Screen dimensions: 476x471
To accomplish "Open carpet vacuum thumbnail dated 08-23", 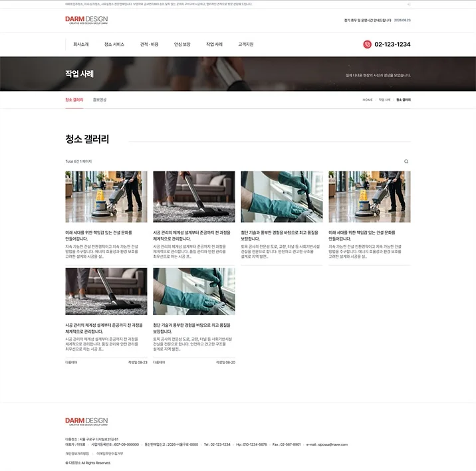I will (x=106, y=291).
